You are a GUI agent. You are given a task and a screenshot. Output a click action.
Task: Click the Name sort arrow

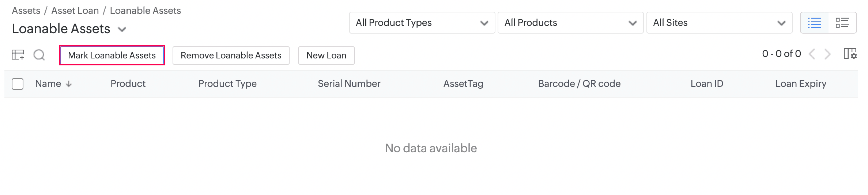click(69, 84)
